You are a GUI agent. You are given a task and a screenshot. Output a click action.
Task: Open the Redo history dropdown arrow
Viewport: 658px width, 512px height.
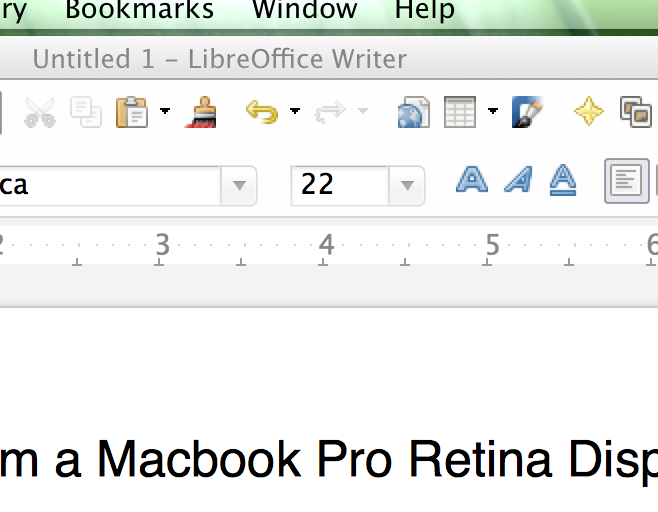click(363, 111)
